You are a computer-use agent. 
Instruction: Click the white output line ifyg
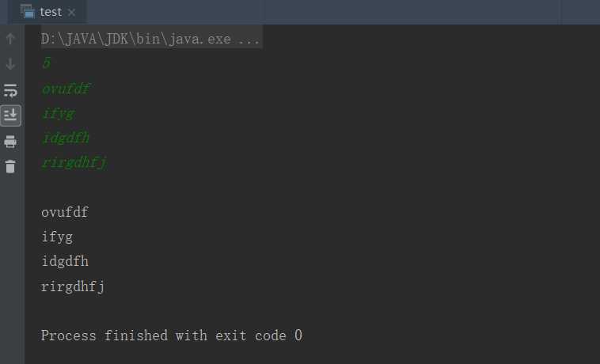tap(58, 237)
